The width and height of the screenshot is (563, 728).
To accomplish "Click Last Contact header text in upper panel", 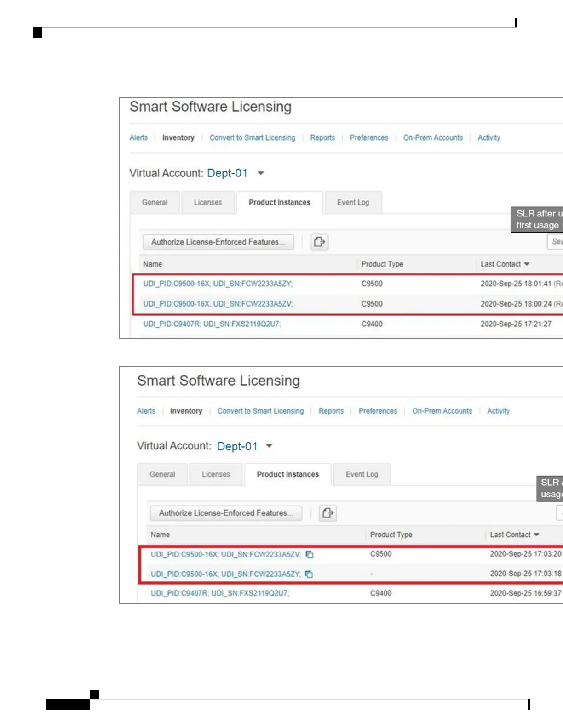I will tap(501, 264).
